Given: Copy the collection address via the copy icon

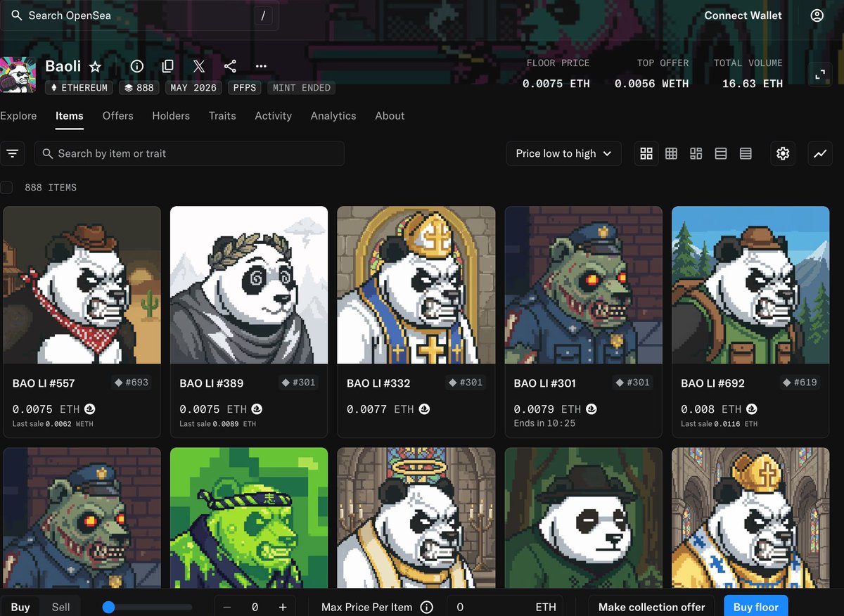Looking at the screenshot, I should (167, 66).
